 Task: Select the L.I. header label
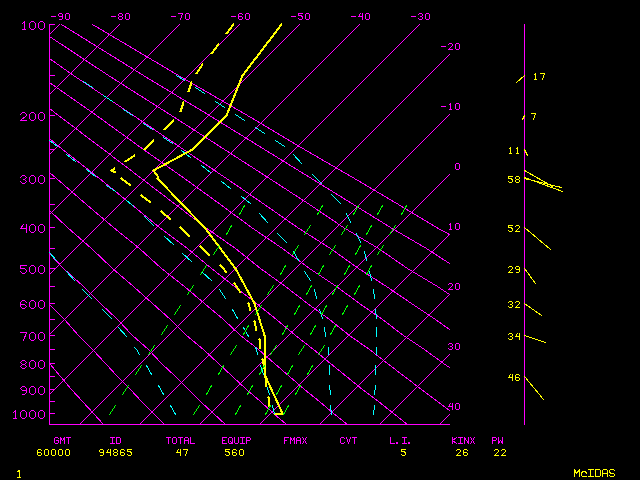point(401,440)
